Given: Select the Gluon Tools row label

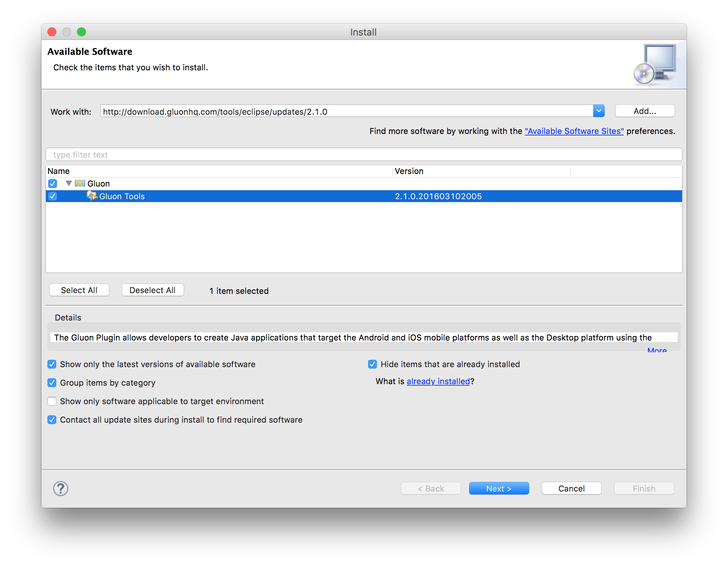Looking at the screenshot, I should [x=122, y=196].
